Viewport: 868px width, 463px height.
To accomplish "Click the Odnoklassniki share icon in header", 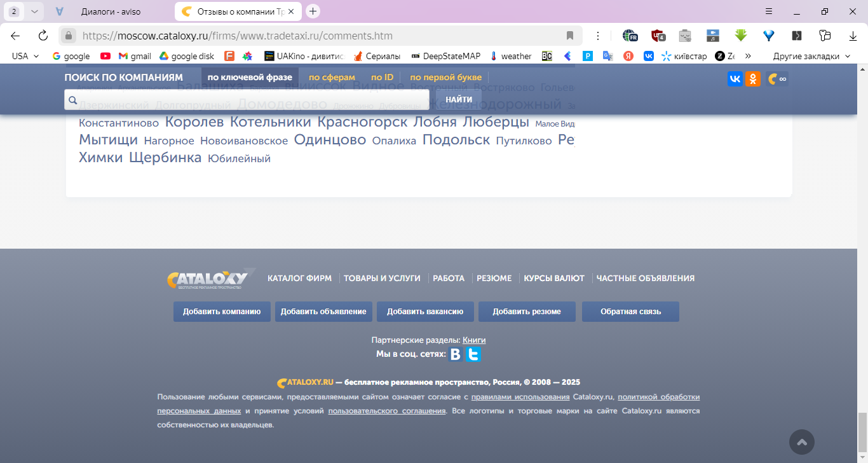I will pos(753,79).
